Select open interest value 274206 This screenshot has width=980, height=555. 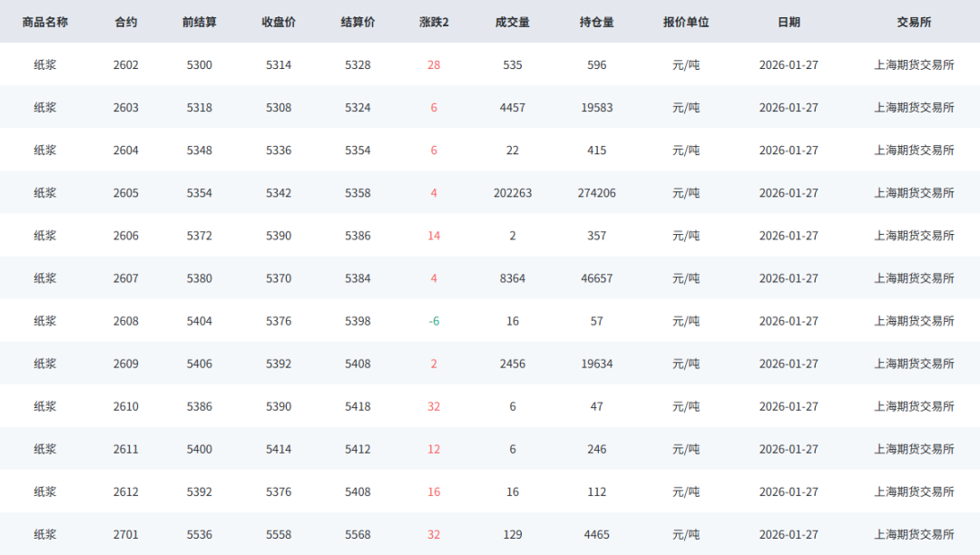[596, 193]
